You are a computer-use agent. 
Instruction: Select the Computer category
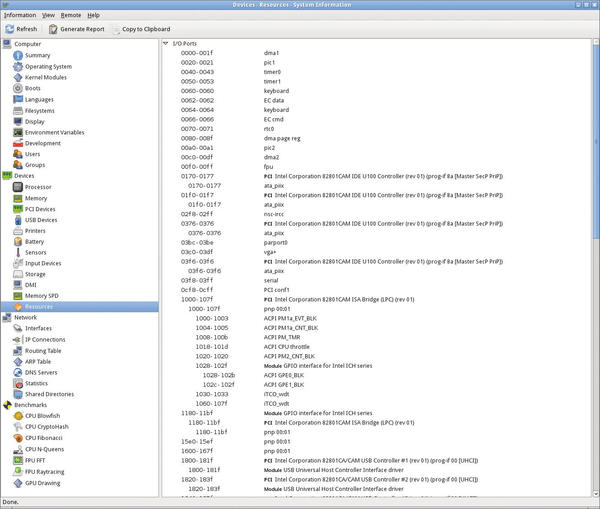tap(28, 44)
